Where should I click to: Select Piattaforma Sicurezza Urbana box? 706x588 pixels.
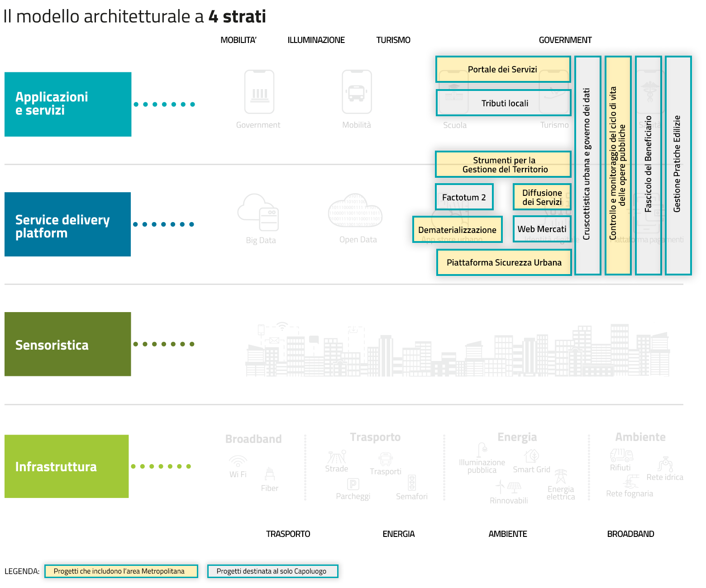tap(504, 262)
